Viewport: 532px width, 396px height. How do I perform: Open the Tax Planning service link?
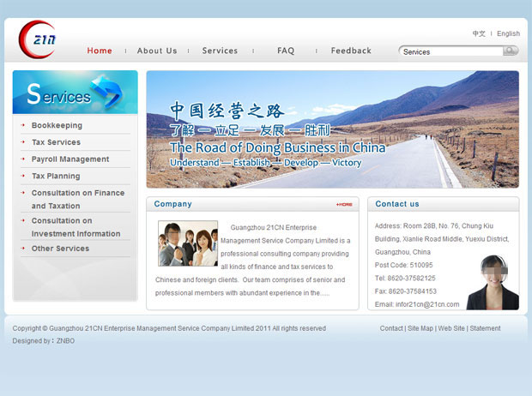click(56, 176)
